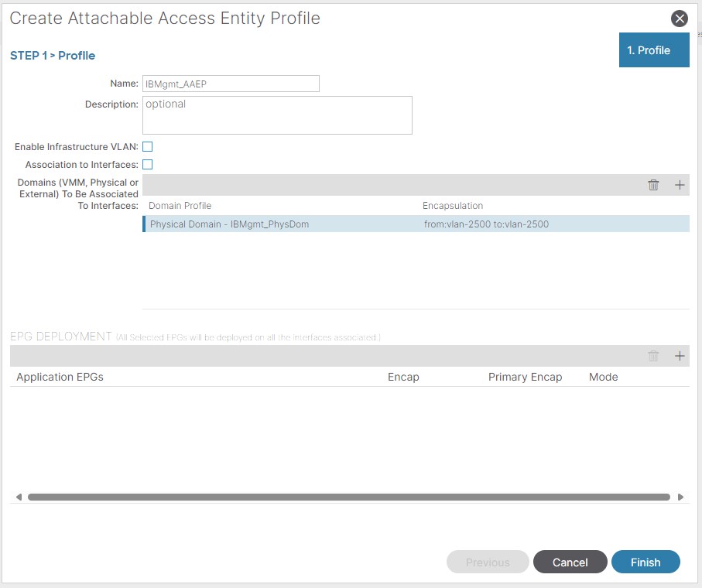Enable Infrastructure VLAN checkbox
This screenshot has width=702, height=588.
(x=147, y=147)
